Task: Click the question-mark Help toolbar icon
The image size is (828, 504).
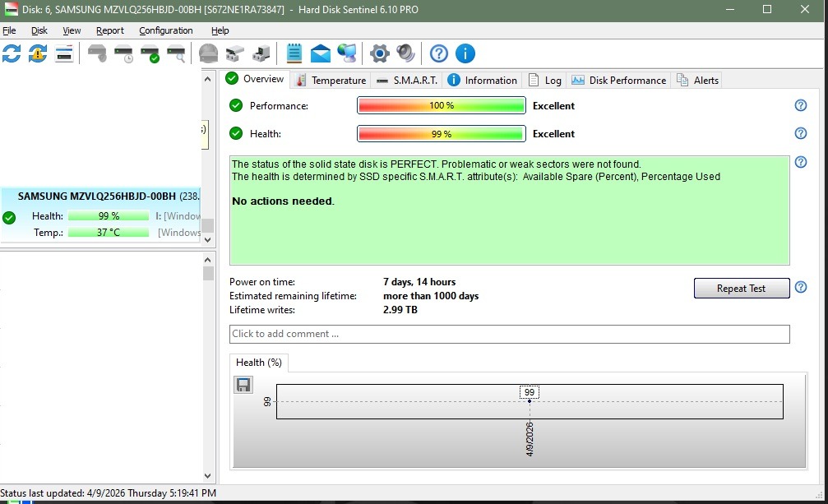Action: point(439,53)
